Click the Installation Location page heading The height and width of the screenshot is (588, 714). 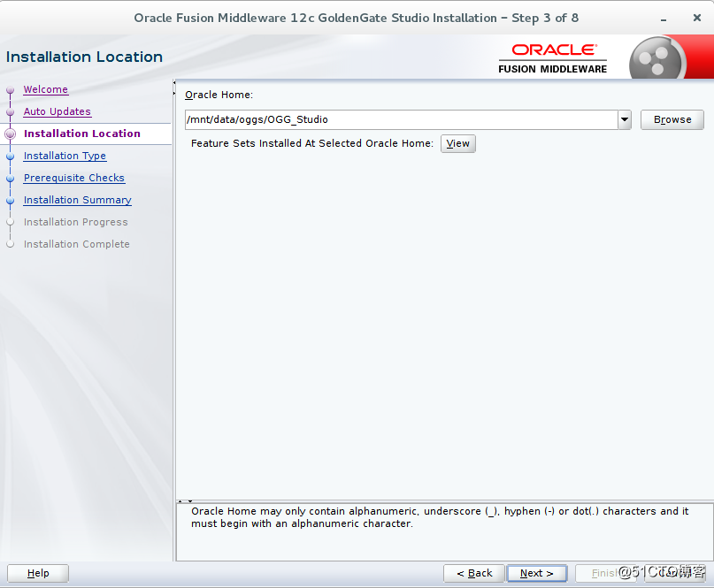pos(84,57)
